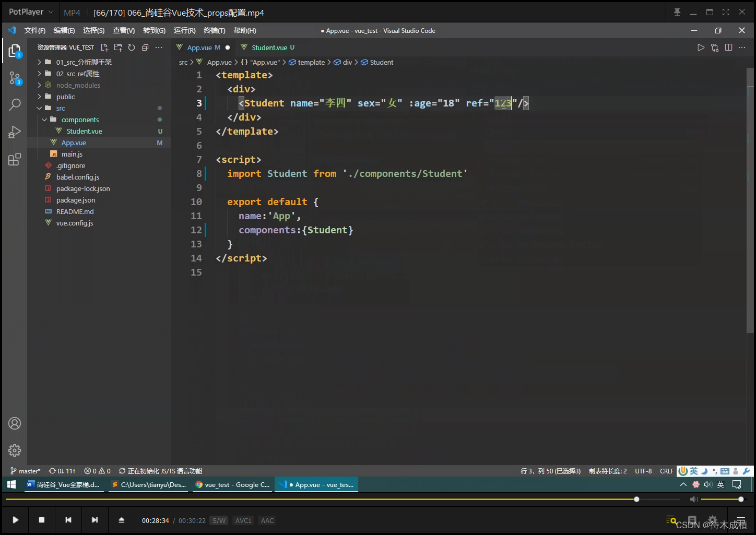Open the Manage gear in activity bar
Image resolution: width=756 pixels, height=535 pixels.
click(15, 450)
